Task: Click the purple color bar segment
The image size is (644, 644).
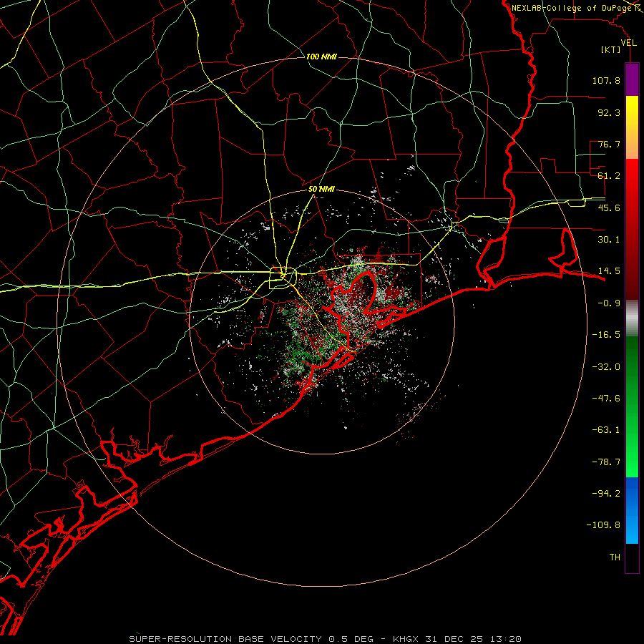Action: pos(632,79)
